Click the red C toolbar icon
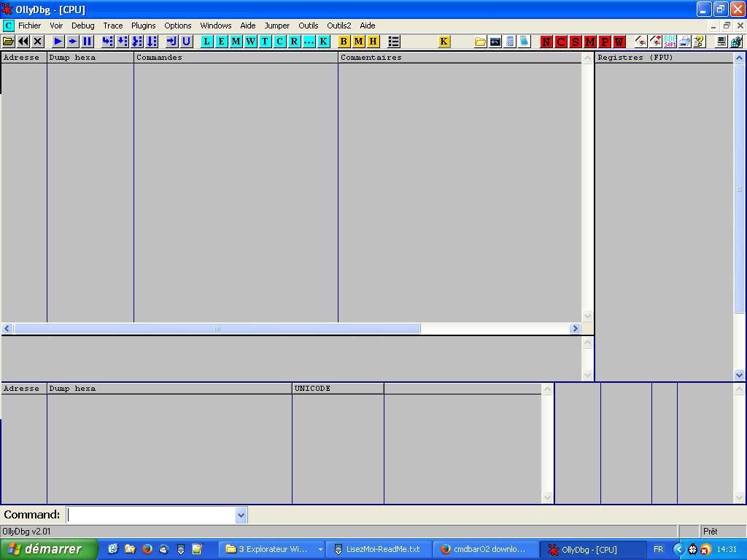The width and height of the screenshot is (747, 560). click(561, 42)
